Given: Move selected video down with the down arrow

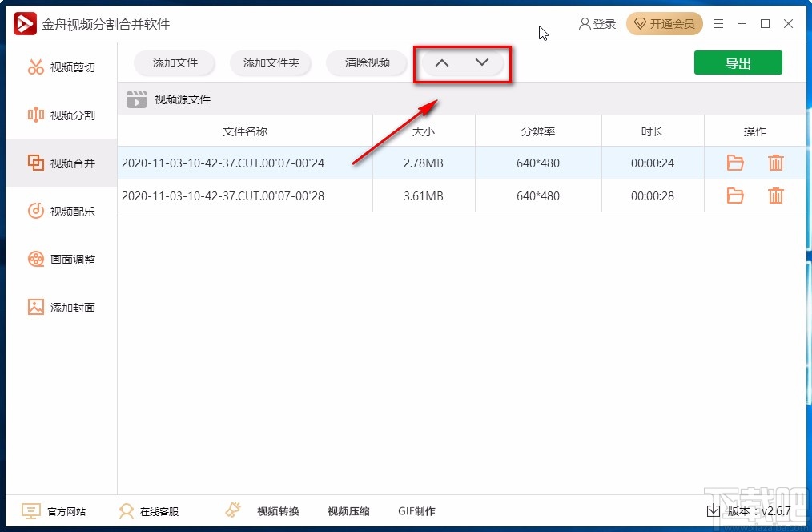Looking at the screenshot, I should tap(481, 62).
